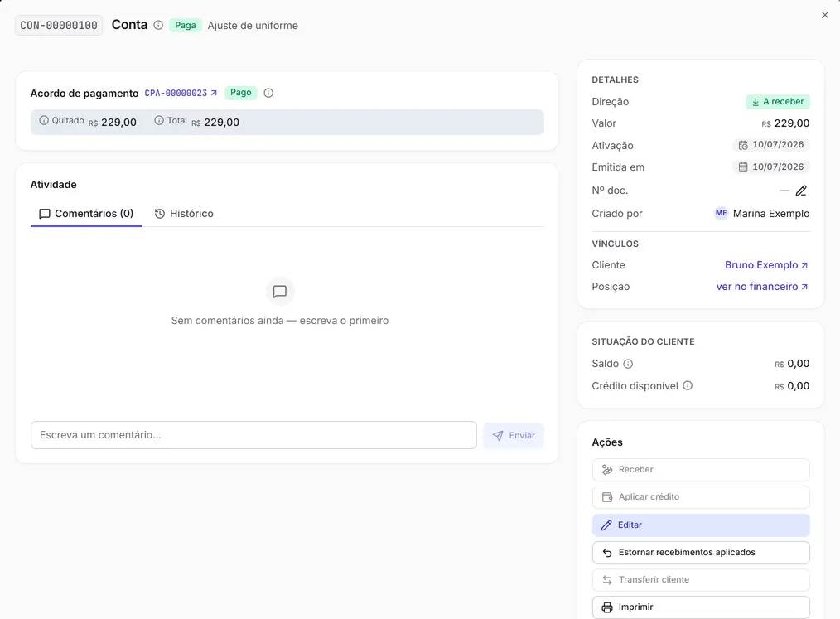This screenshot has height=619, width=840.
Task: Open the Histórico tab
Action: (x=184, y=214)
